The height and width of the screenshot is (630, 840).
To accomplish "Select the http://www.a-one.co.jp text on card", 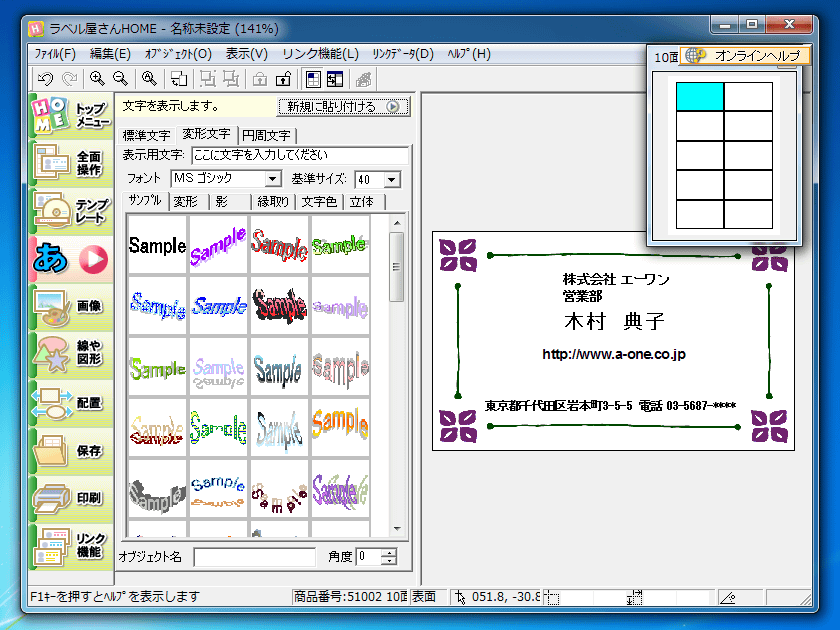I will point(614,354).
